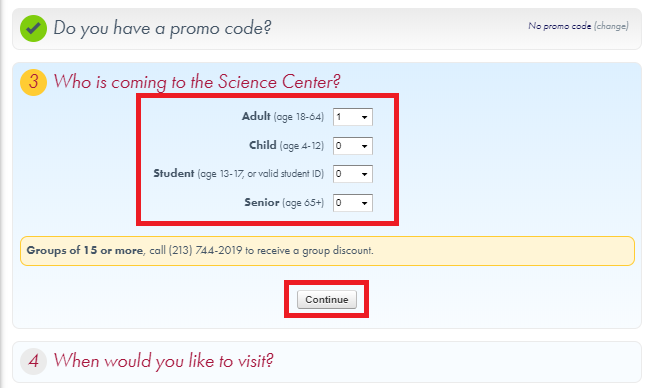Click the yellow step 3 number badge
The height and width of the screenshot is (388, 650).
(x=34, y=82)
